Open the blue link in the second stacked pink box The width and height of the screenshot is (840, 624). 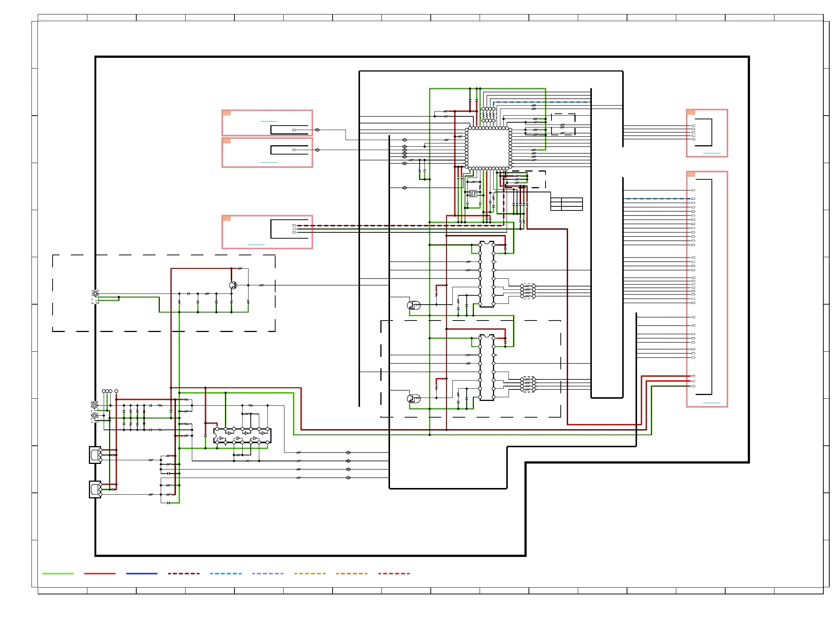tap(269, 162)
